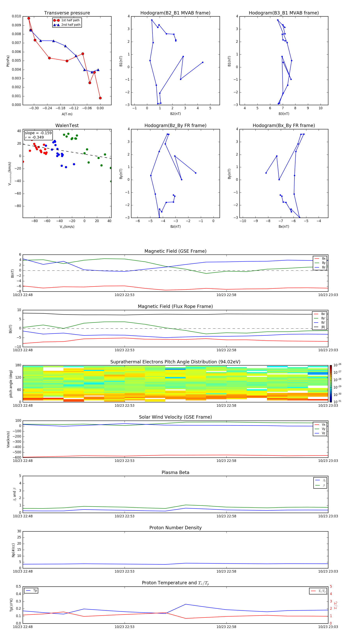Click '1st half path' legend entry
351x644 pixels.
point(66,20)
